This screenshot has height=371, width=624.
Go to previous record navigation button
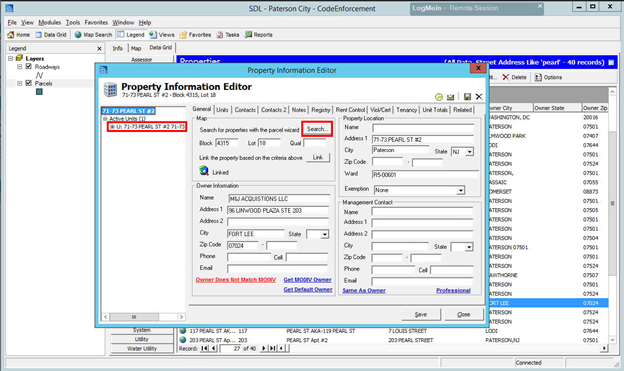(214, 348)
